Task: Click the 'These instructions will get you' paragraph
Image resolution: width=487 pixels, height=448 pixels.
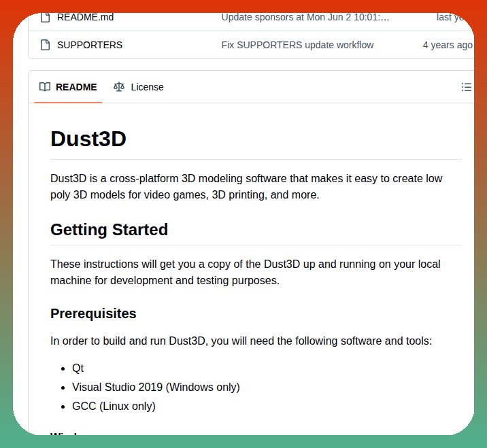Action: 246,273
